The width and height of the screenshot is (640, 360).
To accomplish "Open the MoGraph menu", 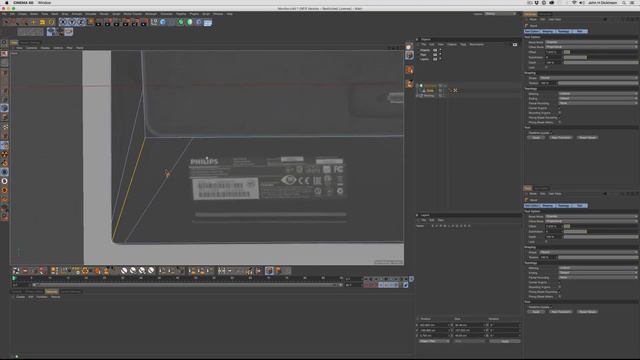I will pyautogui.click(x=151, y=14).
